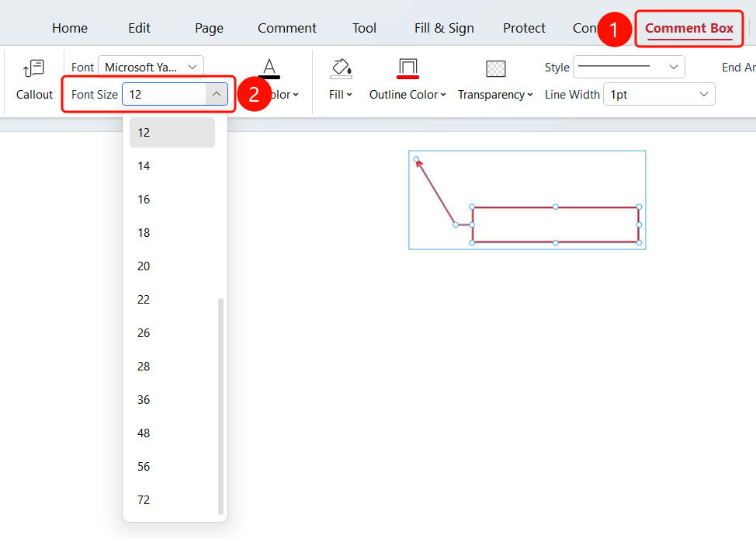The image size is (756, 539).
Task: Choose font size 22
Action: tap(172, 299)
